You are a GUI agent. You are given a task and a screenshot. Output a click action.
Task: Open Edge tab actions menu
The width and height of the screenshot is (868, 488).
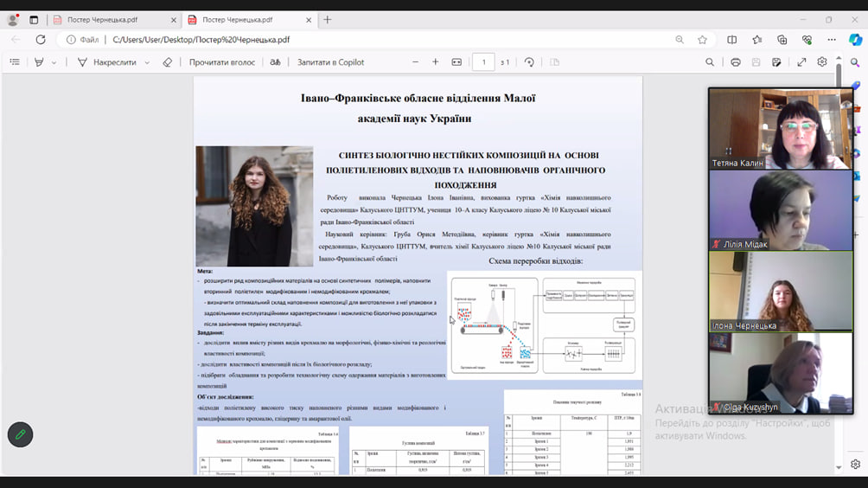tap(34, 19)
